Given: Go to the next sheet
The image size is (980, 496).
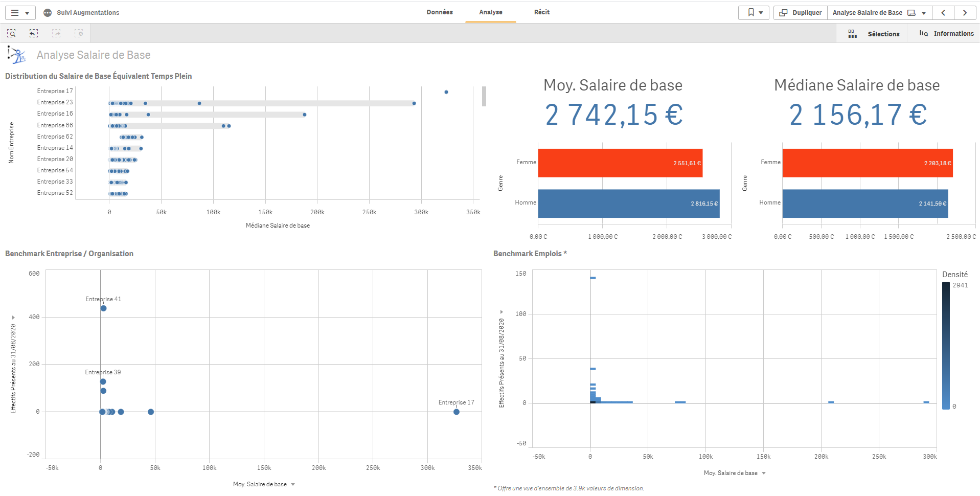Looking at the screenshot, I should click(965, 13).
